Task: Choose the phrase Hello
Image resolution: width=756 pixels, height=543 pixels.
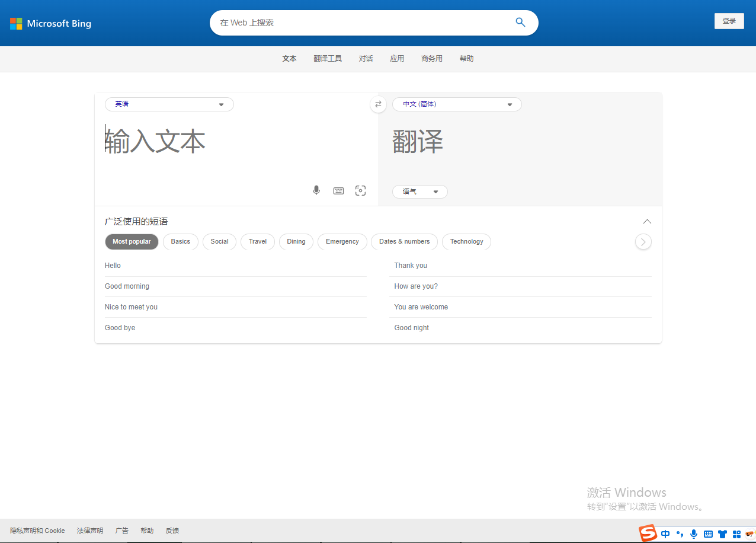Action: tap(113, 266)
